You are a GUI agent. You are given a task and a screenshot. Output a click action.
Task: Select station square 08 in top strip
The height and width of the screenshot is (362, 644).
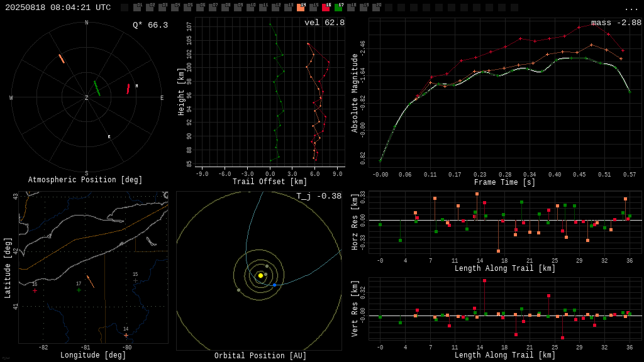tap(225, 8)
